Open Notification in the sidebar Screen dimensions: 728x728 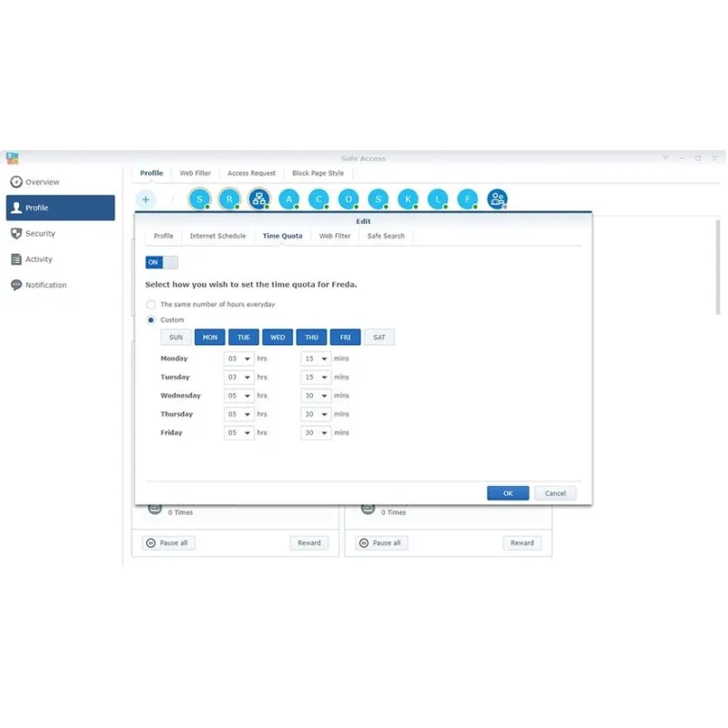point(45,285)
